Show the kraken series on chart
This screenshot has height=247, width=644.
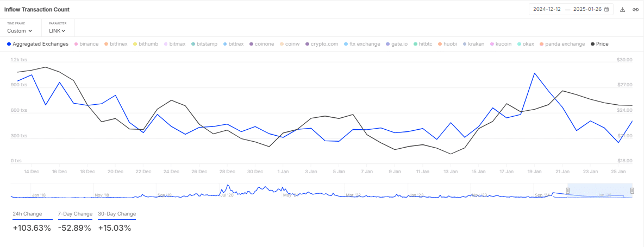click(473, 44)
